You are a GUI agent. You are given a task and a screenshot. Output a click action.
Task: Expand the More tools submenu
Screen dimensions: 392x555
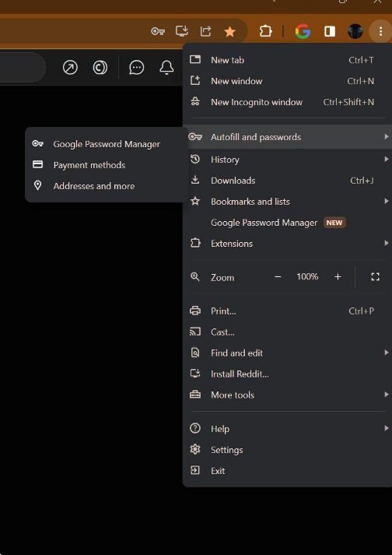[288, 395]
